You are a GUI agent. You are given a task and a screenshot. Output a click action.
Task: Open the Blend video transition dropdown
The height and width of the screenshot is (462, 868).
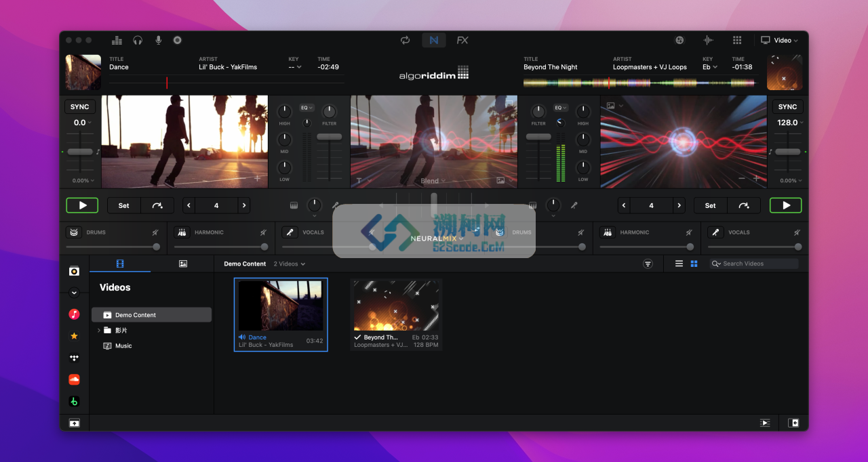click(433, 181)
